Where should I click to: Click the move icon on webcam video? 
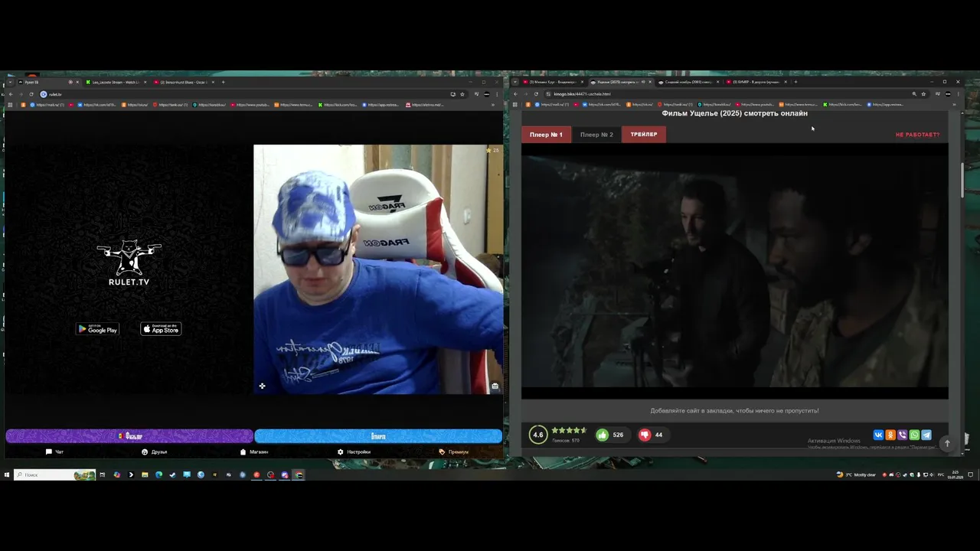click(x=262, y=386)
